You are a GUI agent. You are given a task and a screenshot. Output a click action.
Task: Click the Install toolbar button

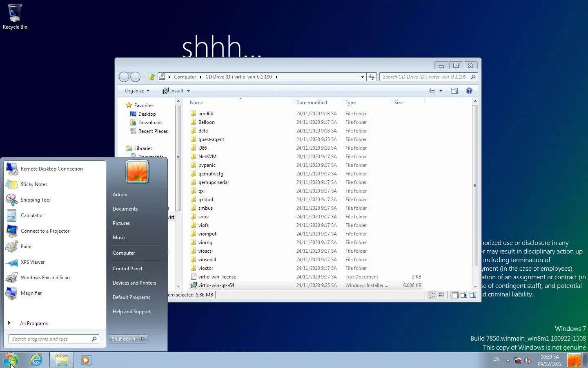click(173, 91)
